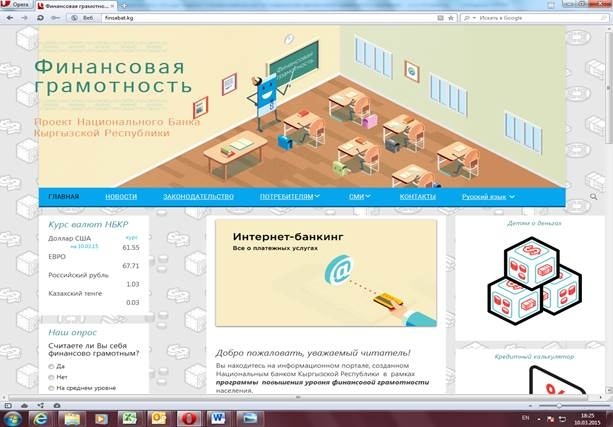Screen dimensions: 613x427
Task: Click the Веб security badge in address bar
Action: pos(83,18)
